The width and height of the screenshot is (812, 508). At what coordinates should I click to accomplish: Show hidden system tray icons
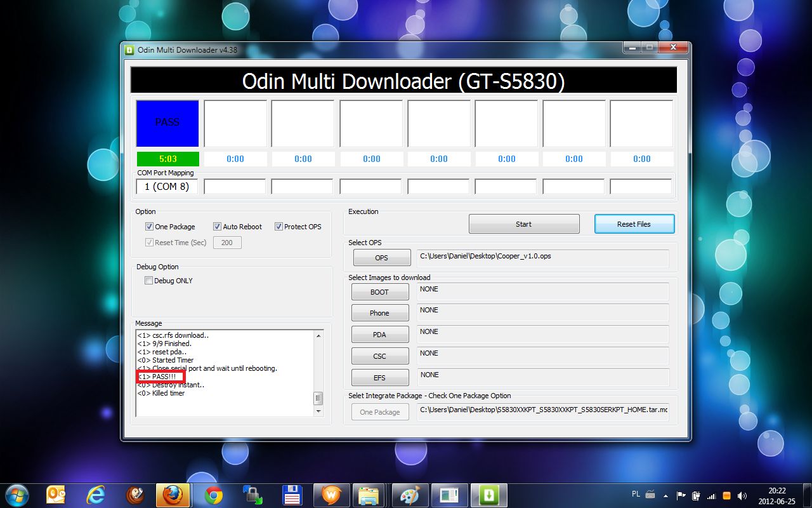point(665,495)
